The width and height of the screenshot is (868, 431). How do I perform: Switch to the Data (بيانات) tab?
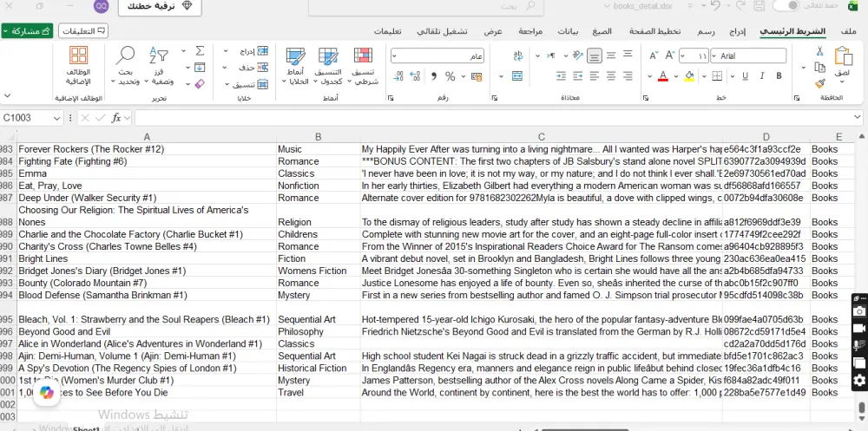coord(568,31)
